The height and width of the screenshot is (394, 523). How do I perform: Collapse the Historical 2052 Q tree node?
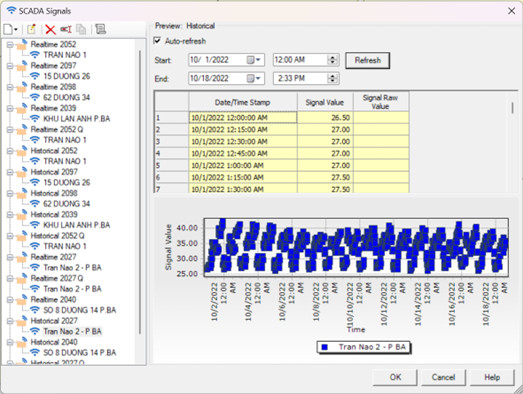pos(10,236)
